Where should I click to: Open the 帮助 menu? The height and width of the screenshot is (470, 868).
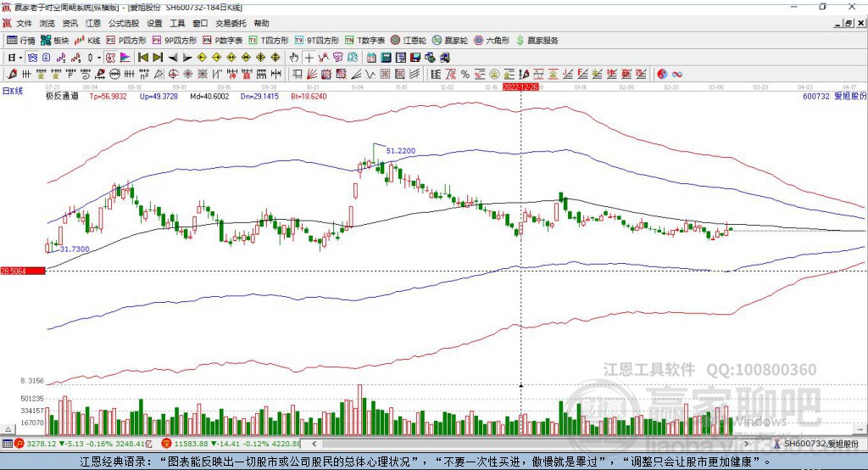pyautogui.click(x=261, y=23)
